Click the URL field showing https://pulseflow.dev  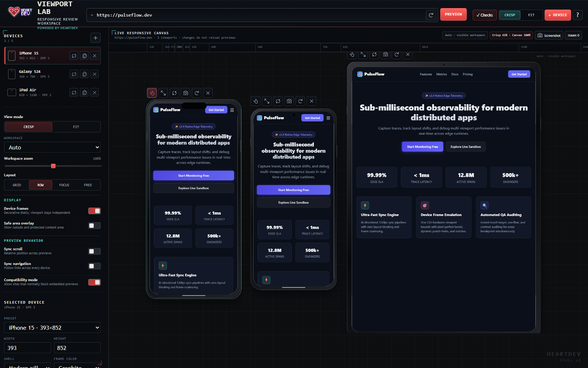[257, 15]
